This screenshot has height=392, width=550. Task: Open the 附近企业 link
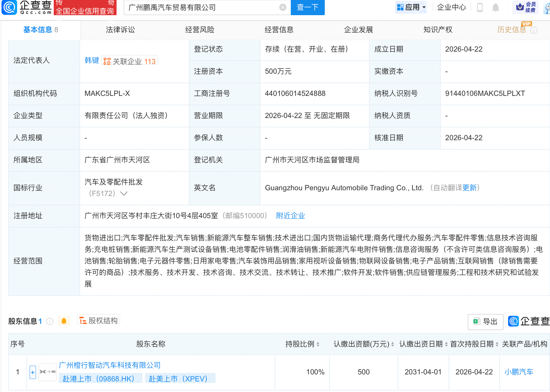click(290, 215)
